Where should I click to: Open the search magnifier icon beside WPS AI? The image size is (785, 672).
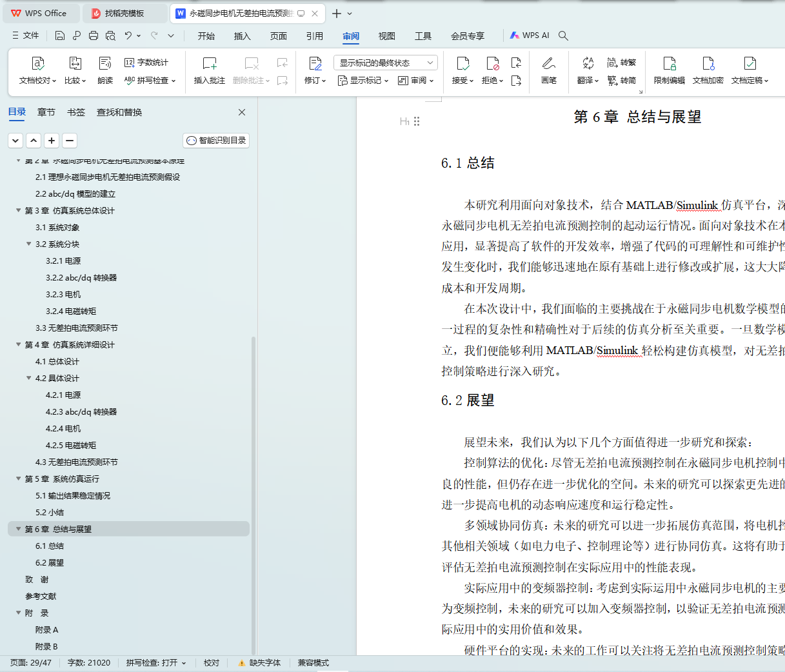pos(563,35)
